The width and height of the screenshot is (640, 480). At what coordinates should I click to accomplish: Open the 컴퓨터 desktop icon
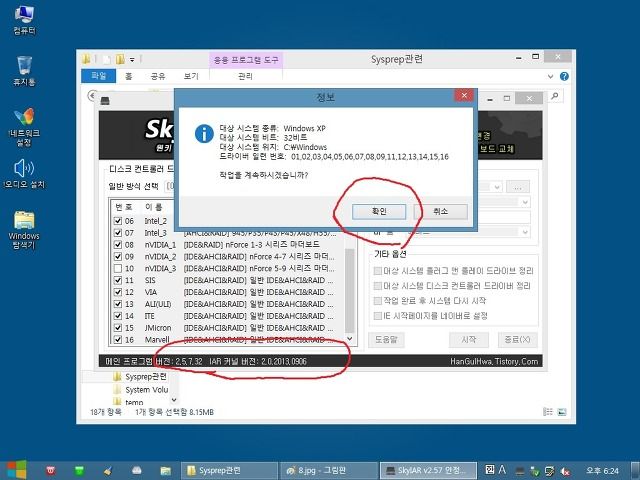point(24,20)
